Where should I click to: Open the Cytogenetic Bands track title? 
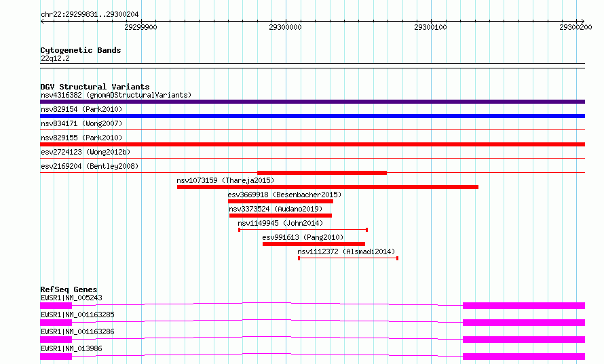(81, 50)
